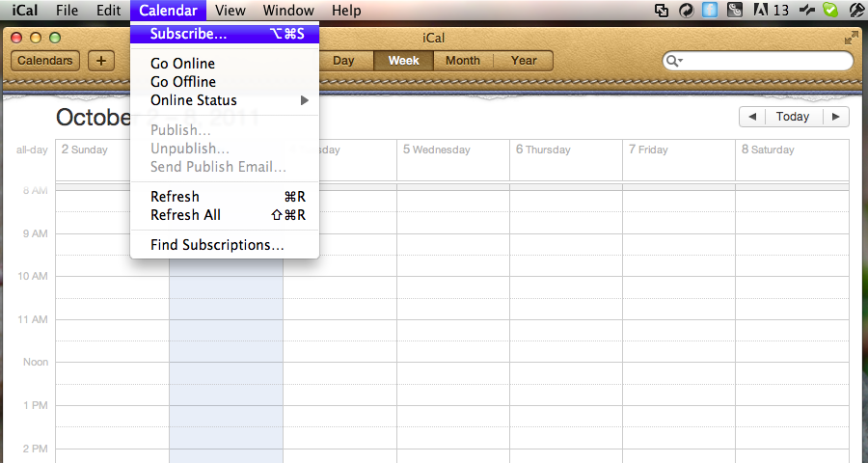Open the green checkmark menu bar icon
The height and width of the screenshot is (463, 868).
point(830,10)
